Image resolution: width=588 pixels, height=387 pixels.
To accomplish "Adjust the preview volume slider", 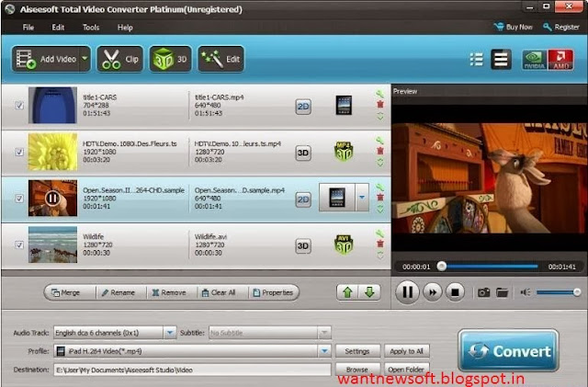I will tap(558, 292).
